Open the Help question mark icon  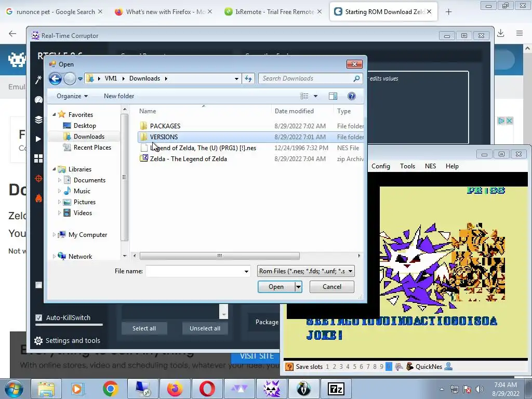point(352,96)
